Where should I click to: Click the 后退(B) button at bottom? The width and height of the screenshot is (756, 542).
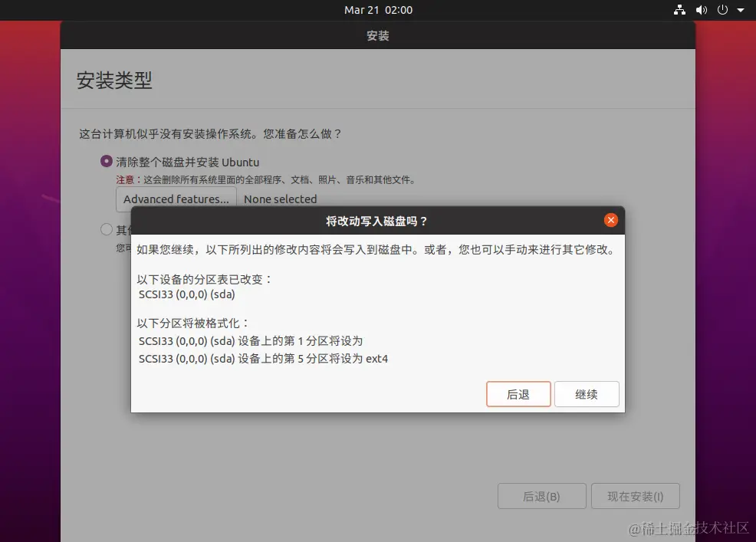point(542,496)
